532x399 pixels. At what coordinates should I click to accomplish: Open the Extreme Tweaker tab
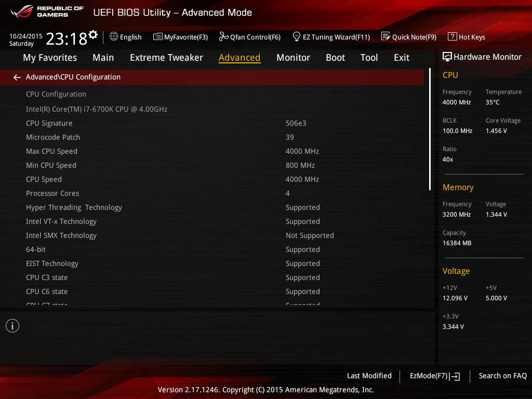click(x=166, y=58)
